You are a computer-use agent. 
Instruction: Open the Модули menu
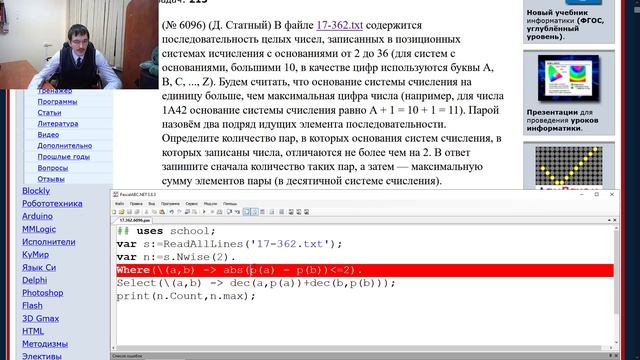(211, 204)
